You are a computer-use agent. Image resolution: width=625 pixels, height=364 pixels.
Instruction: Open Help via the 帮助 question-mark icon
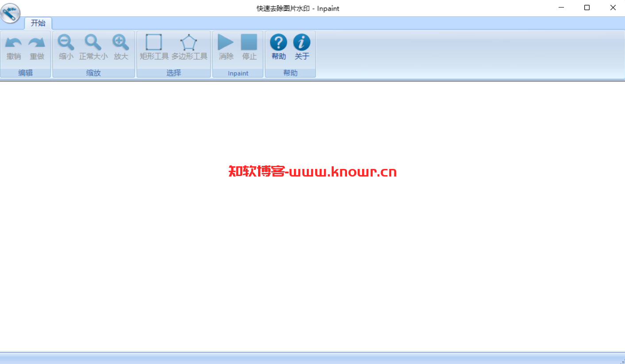coord(278,42)
